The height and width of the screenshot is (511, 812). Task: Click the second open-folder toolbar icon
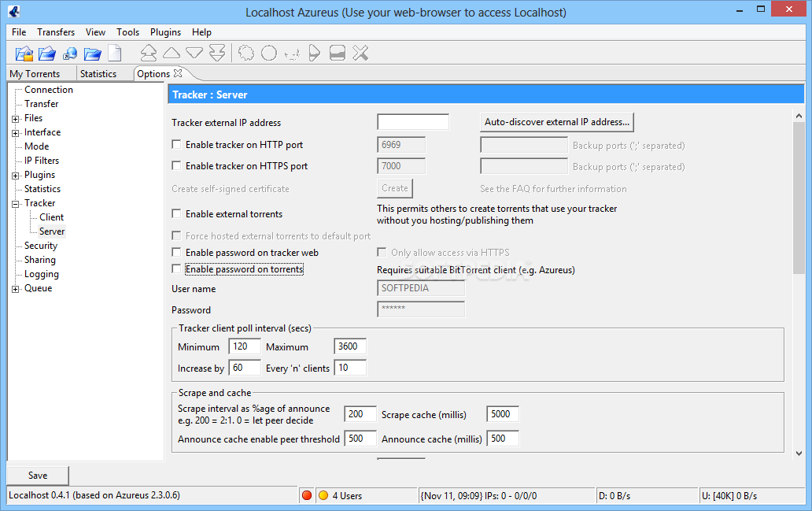pos(47,54)
